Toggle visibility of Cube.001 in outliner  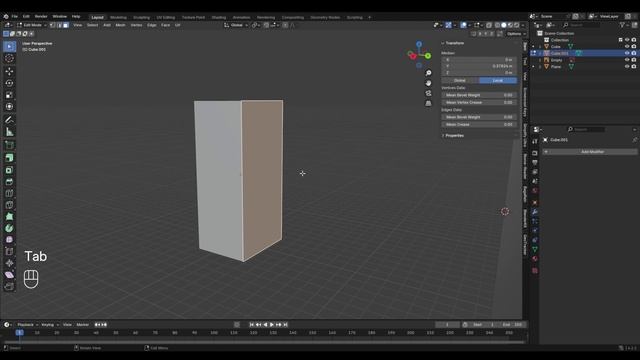[627, 53]
